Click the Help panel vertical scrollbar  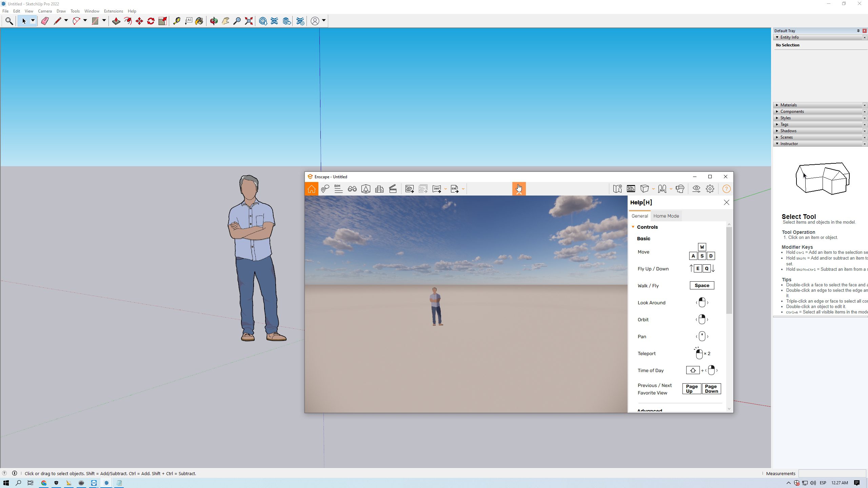[x=729, y=271]
